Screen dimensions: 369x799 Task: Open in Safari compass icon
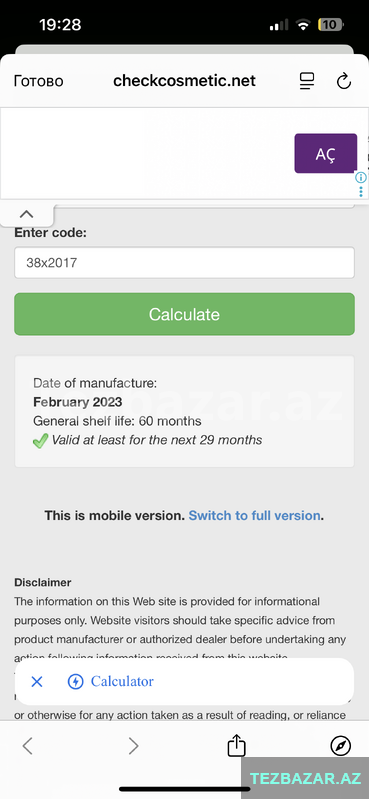click(340, 746)
